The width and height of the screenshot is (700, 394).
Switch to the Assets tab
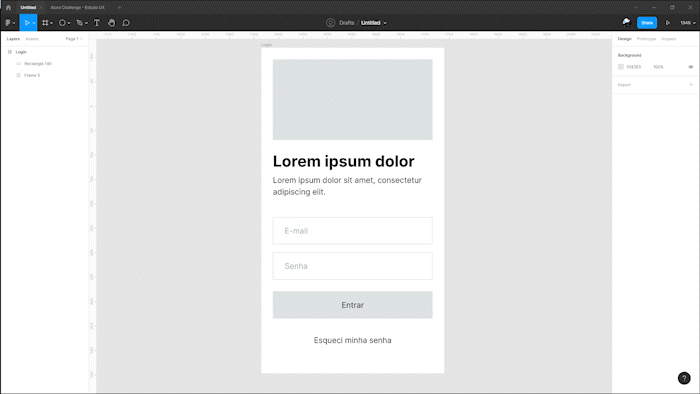point(32,39)
